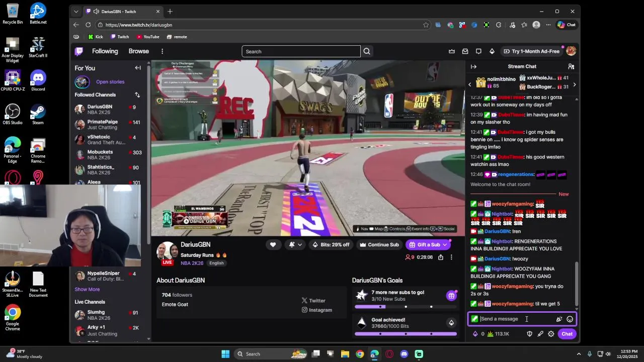Click the Gift a Sub button
This screenshot has width=644, height=362.
click(x=428, y=245)
